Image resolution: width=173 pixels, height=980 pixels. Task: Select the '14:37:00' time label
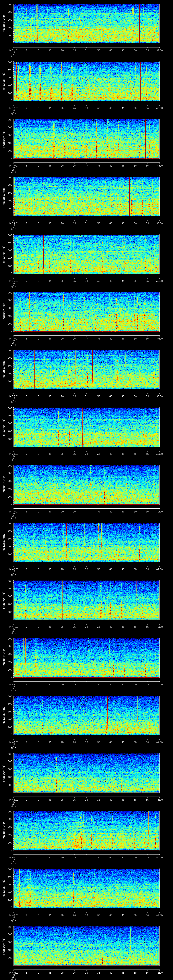(14, 396)
